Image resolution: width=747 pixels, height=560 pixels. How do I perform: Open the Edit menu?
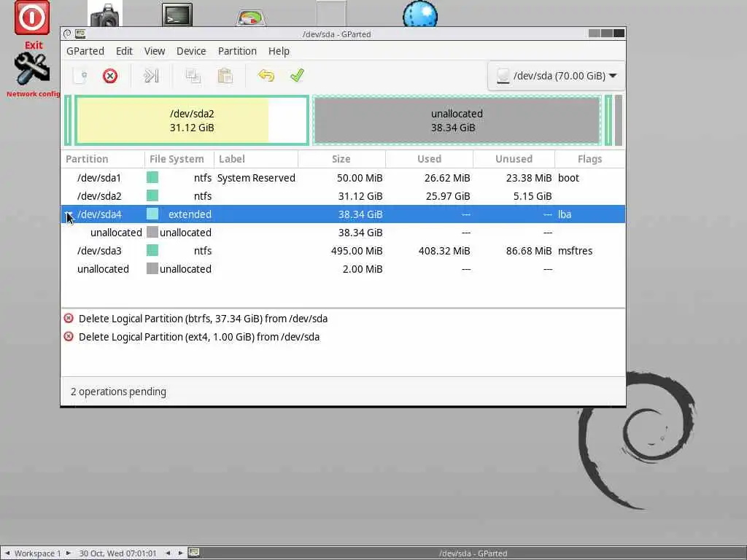(124, 51)
